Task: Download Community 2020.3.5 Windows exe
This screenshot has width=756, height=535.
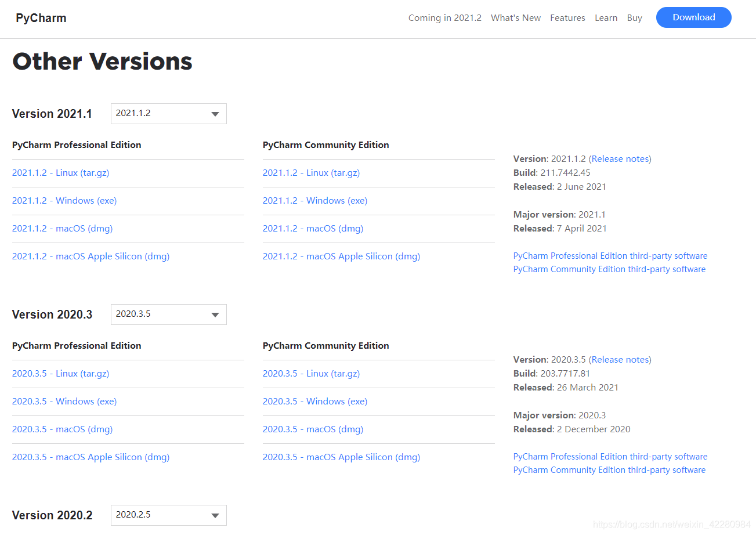Action: click(x=315, y=402)
